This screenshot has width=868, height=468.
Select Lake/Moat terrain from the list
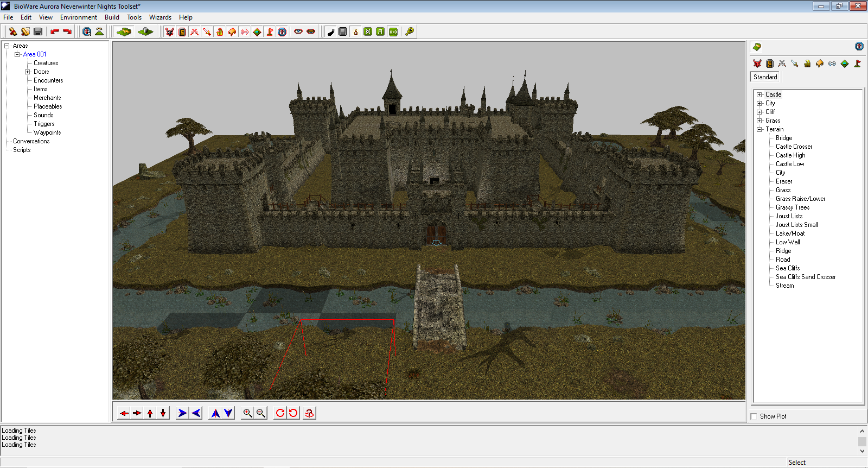coord(790,233)
